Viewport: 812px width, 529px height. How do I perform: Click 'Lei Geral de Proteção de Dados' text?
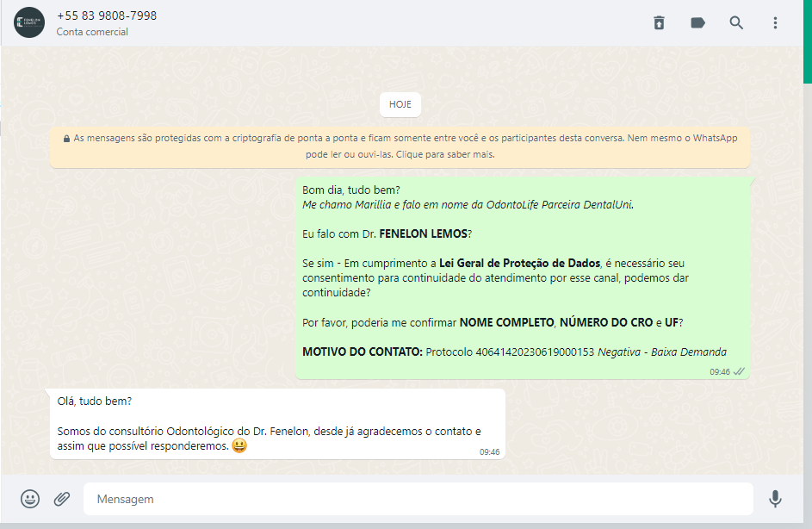coord(519,263)
